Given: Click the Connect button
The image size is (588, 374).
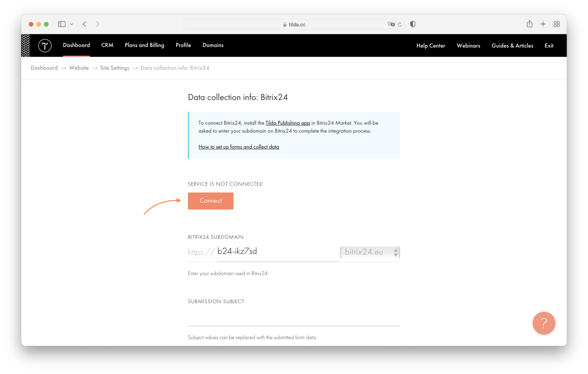Looking at the screenshot, I should click(x=210, y=201).
